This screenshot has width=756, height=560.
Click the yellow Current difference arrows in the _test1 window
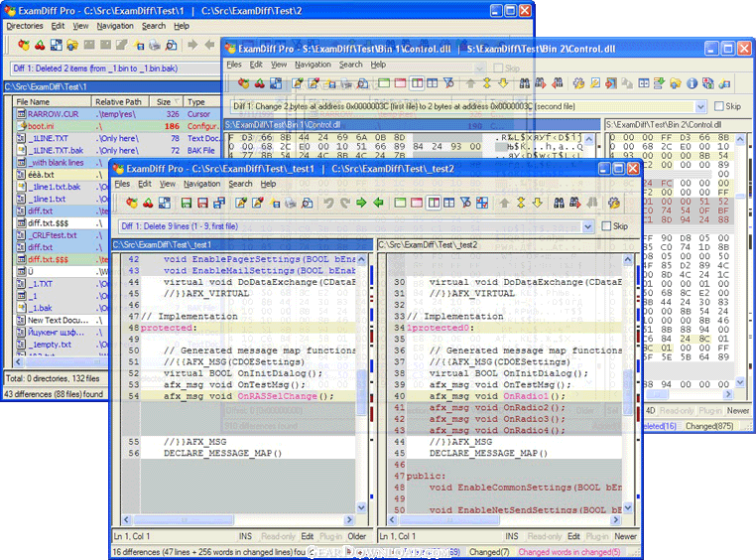[x=521, y=204]
